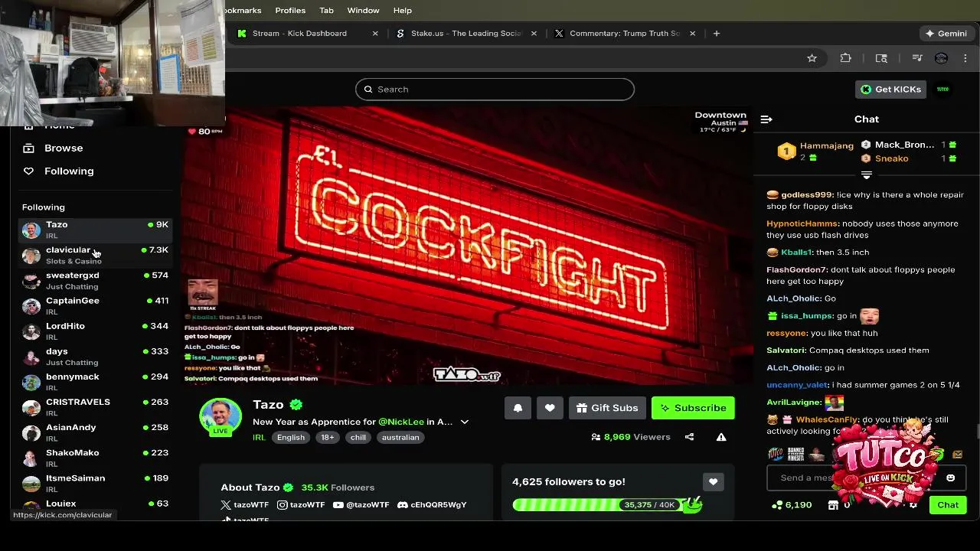Open Gemini in the browser
Image resolution: width=980 pixels, height=551 pixels.
point(946,34)
